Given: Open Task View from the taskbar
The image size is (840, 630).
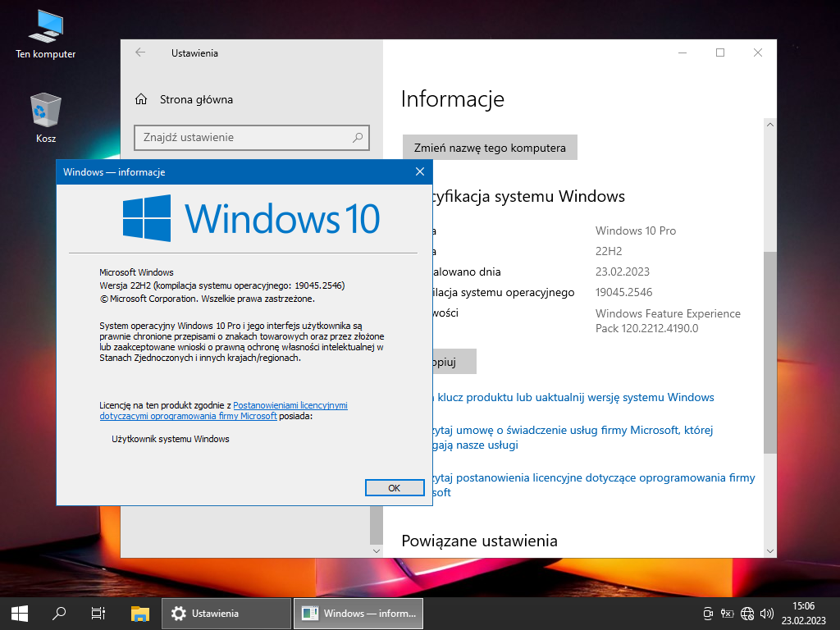Looking at the screenshot, I should (98, 613).
